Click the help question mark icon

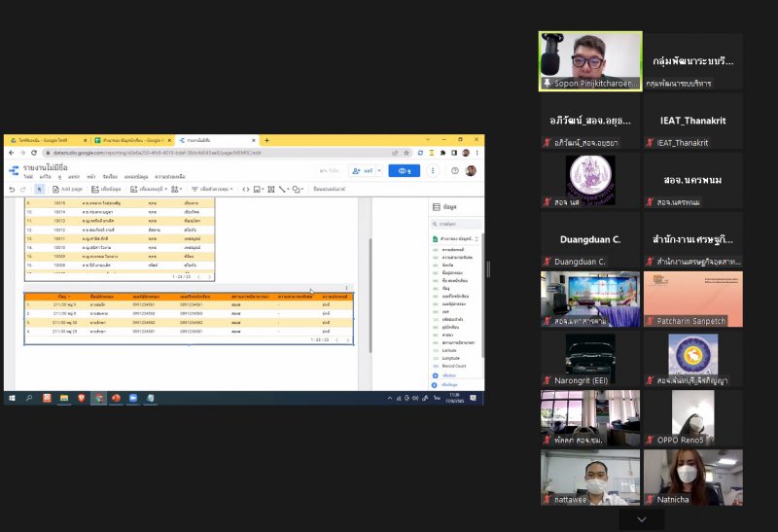point(454,171)
